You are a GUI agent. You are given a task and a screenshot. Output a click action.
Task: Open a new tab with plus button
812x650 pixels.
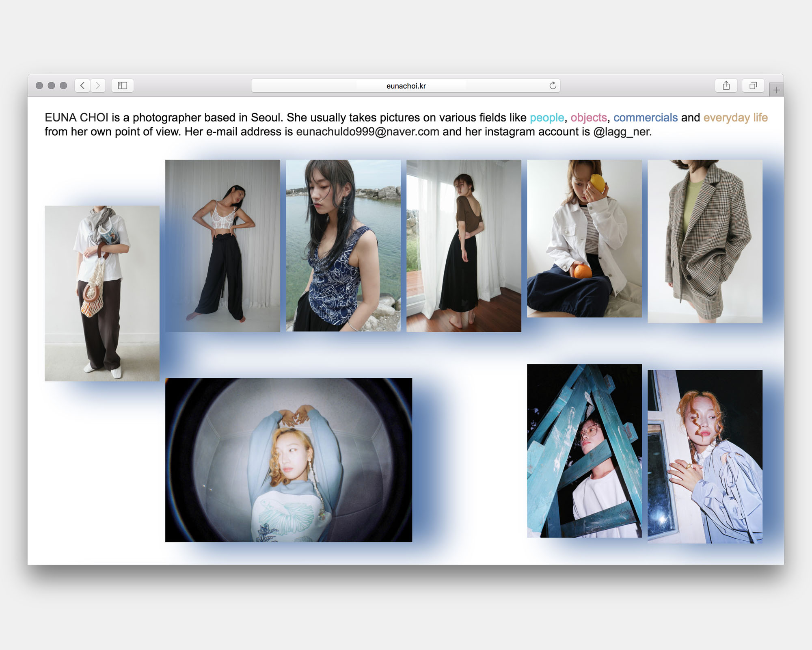[x=776, y=90]
